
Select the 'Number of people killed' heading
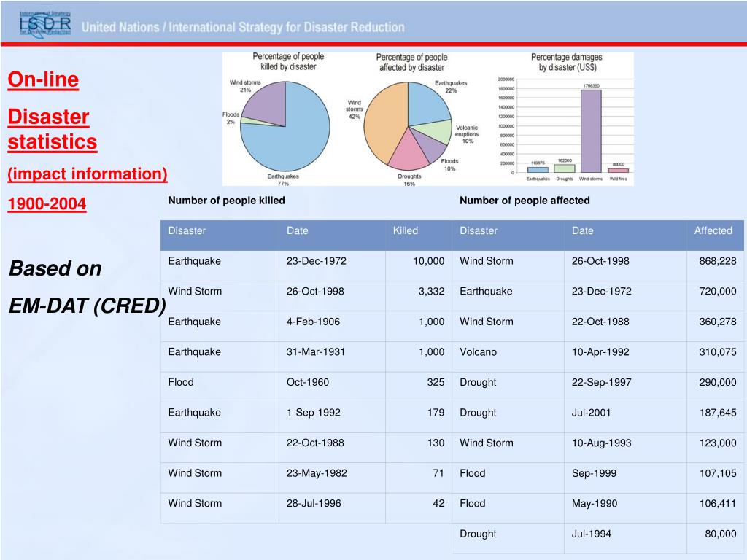[x=226, y=201]
